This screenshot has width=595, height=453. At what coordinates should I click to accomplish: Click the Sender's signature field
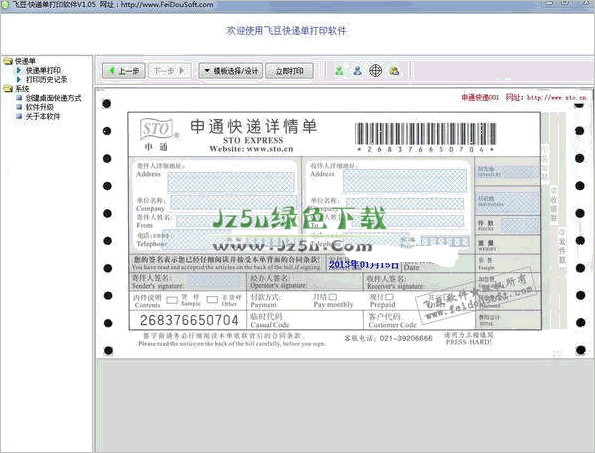(214, 281)
